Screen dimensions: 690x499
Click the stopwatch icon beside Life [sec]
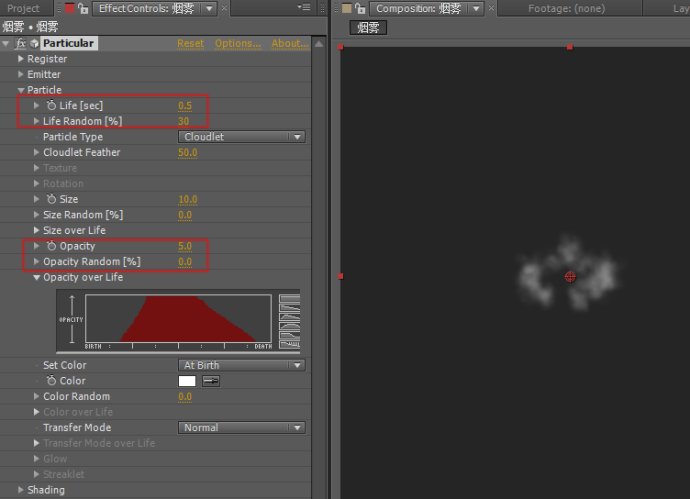tap(51, 106)
